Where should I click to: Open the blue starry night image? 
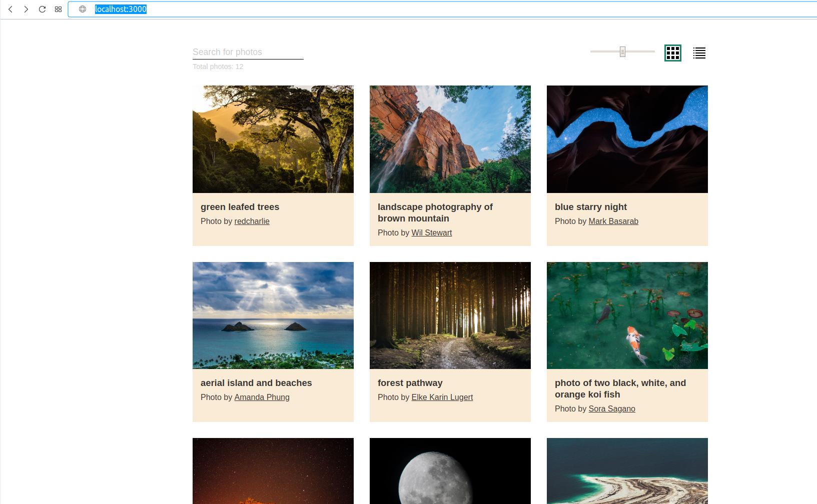point(627,139)
